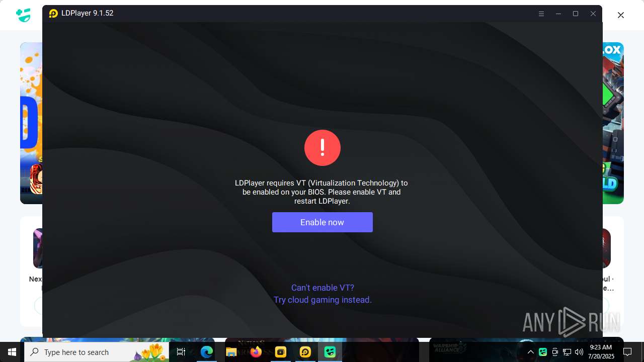Open the yellow square app in taskbar
This screenshot has width=644, height=362.
click(281, 352)
